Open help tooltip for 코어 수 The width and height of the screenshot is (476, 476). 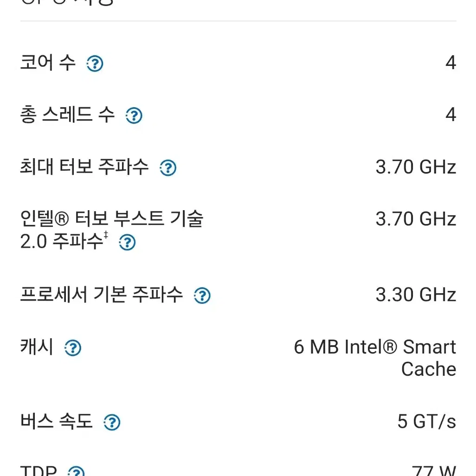click(95, 64)
